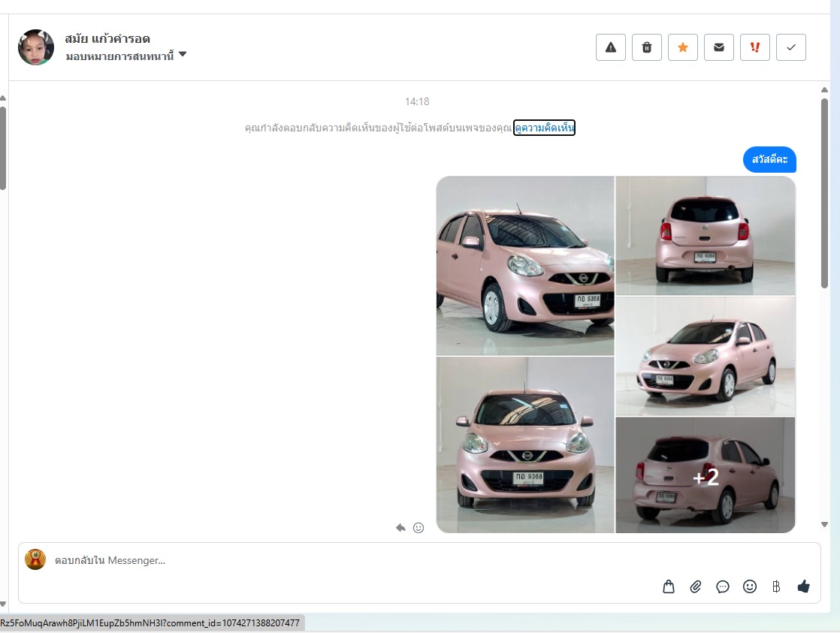Screen dimensions: 840x633
Task: Click the Baht payment request icon
Action: click(x=776, y=586)
